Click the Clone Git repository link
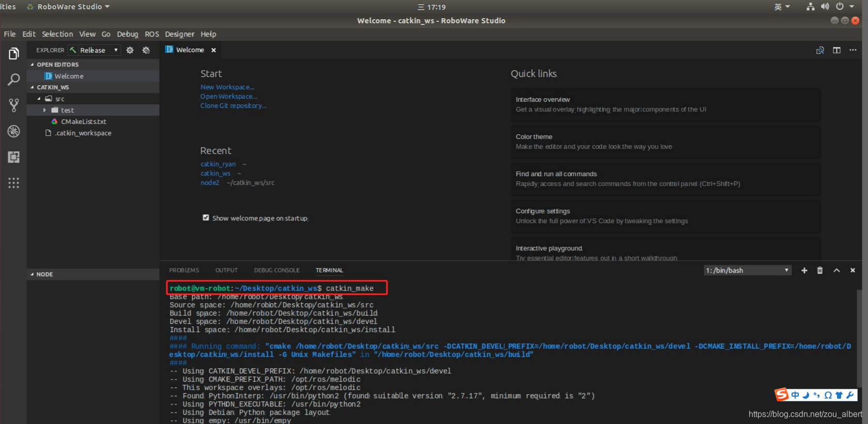868x424 pixels. point(233,106)
